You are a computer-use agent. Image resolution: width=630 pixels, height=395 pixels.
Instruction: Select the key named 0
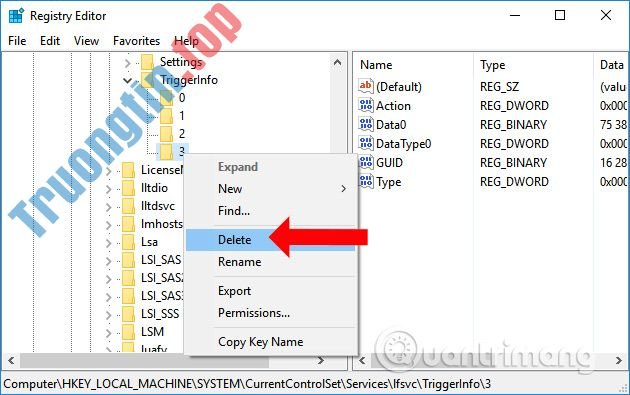point(182,98)
